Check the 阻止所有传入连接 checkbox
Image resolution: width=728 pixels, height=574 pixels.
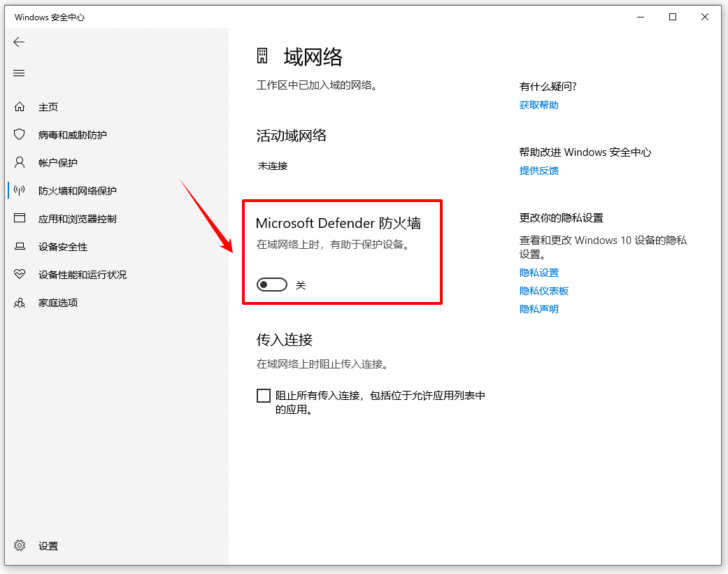point(263,396)
